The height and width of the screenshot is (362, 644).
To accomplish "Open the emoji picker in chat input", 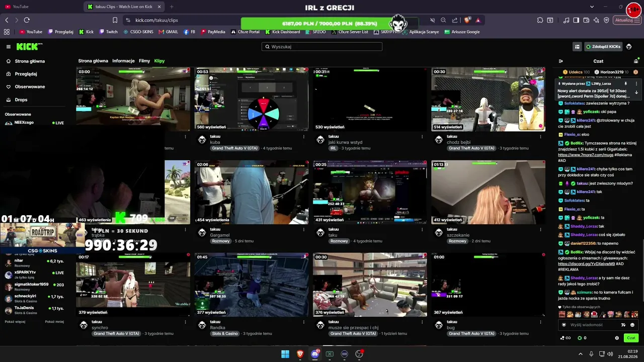I will (632, 325).
